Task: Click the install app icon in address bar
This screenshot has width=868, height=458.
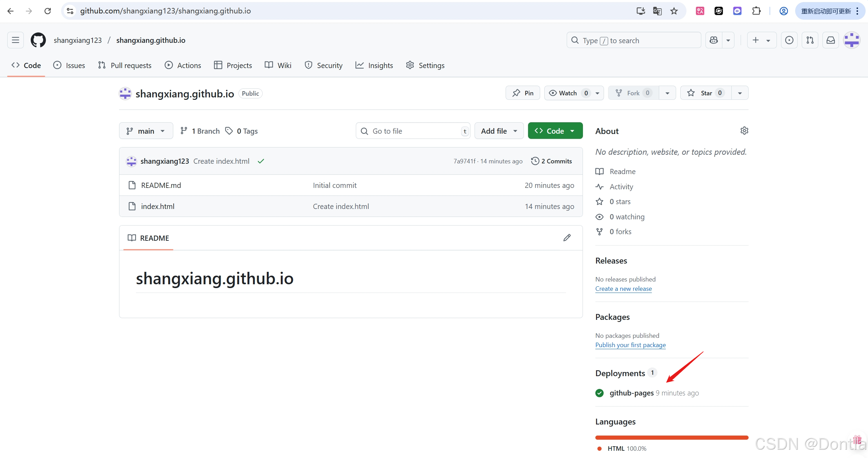Action: 641,11
